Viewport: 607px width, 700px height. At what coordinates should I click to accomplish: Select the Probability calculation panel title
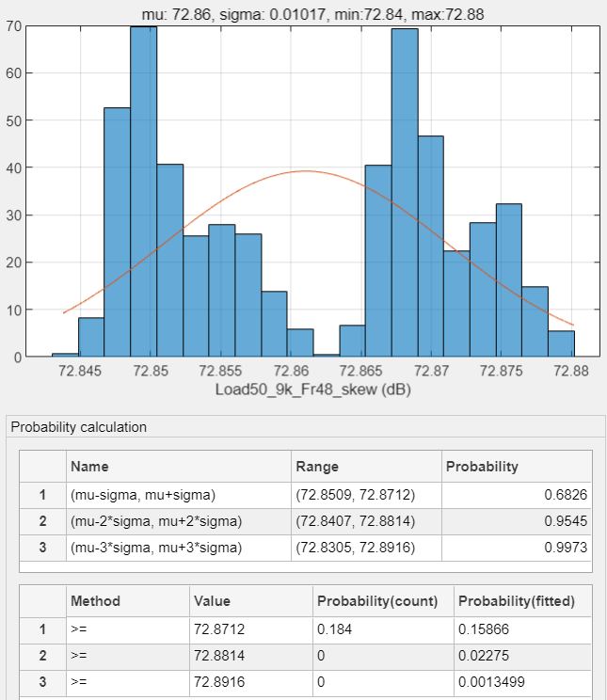79,427
